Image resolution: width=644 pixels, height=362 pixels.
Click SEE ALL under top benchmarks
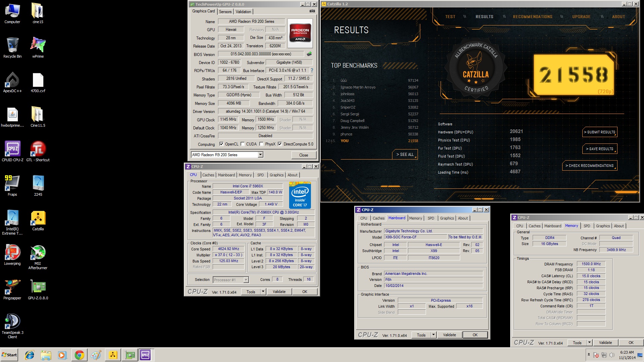click(405, 155)
